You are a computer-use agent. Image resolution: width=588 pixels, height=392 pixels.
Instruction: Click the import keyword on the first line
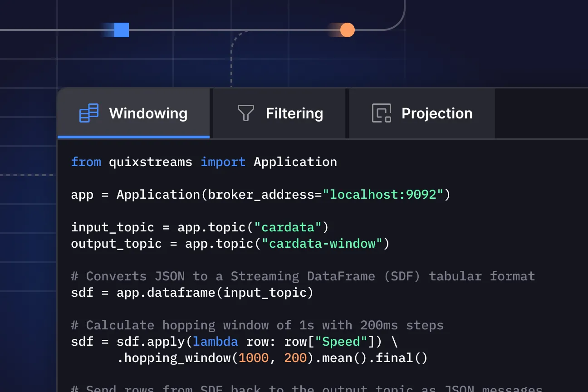[x=223, y=162]
